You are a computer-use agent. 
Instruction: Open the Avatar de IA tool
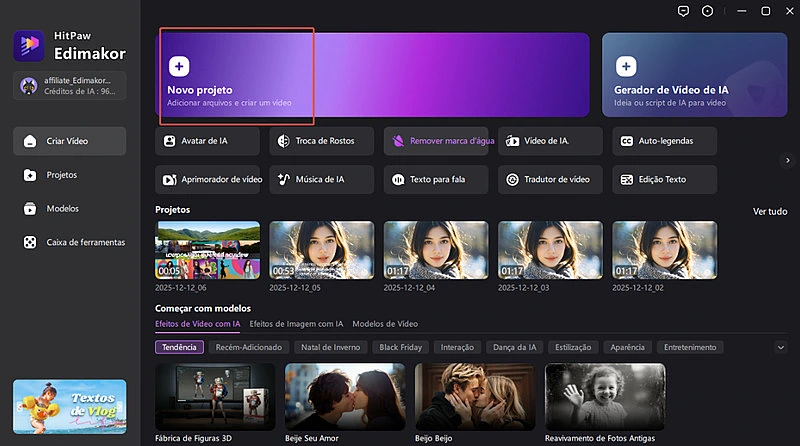[x=207, y=141]
